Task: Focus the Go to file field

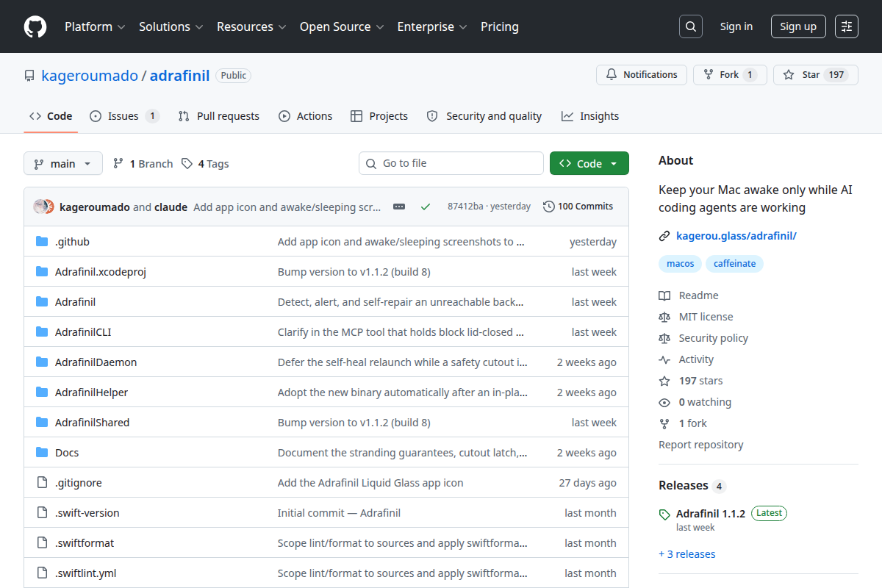Action: [451, 163]
